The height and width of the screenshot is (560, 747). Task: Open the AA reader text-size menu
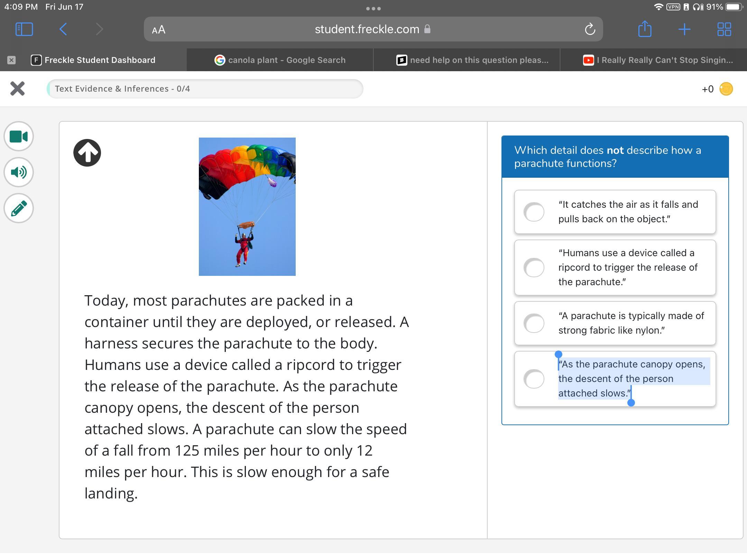click(x=159, y=30)
